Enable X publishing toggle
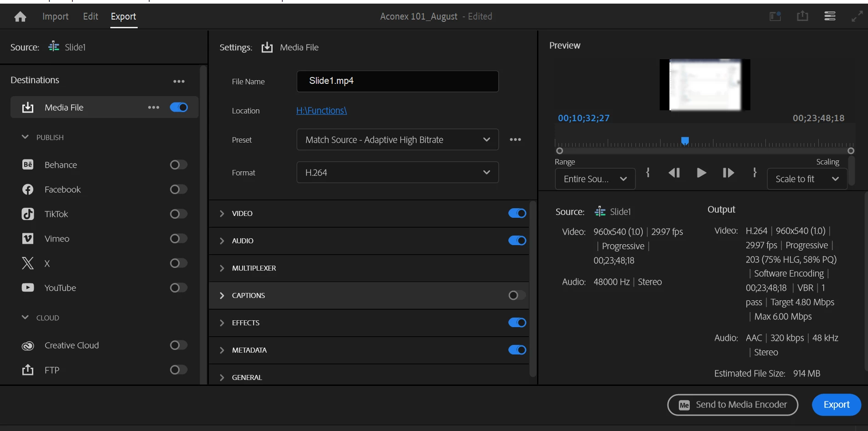Viewport: 868px width, 431px height. pos(178,263)
